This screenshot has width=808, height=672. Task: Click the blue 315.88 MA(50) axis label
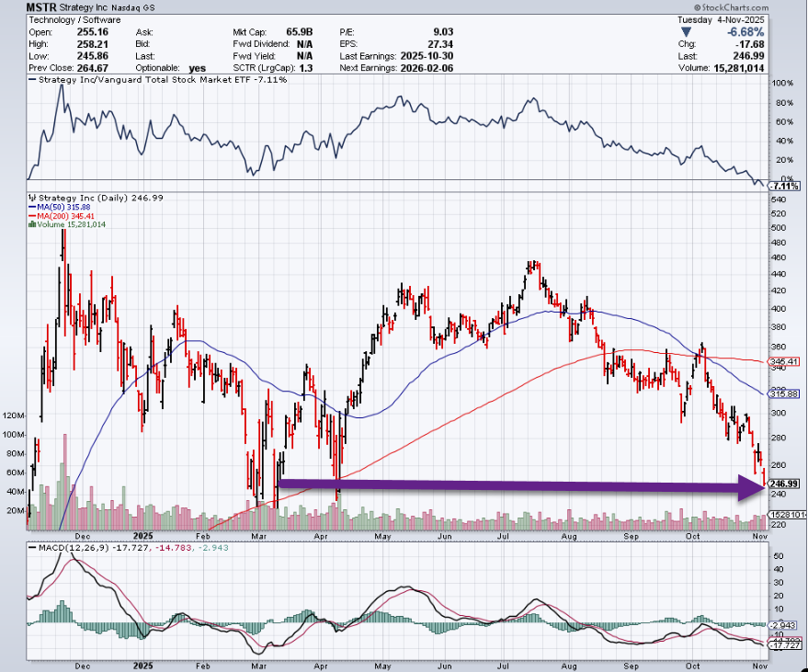pos(784,393)
